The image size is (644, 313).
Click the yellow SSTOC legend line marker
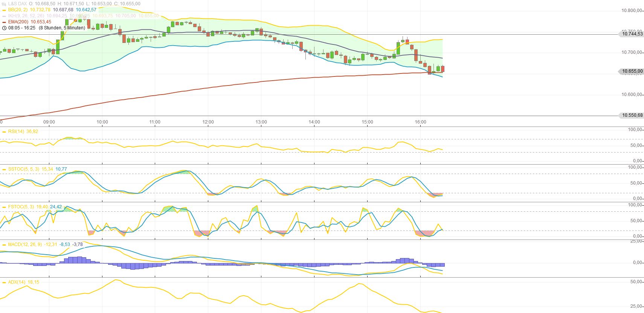(4, 169)
